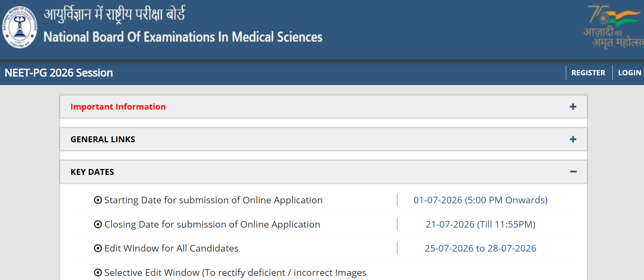Screen dimensions: 644x280
Task: Click the NBEMS circular logo emblem
Action: point(20,27)
